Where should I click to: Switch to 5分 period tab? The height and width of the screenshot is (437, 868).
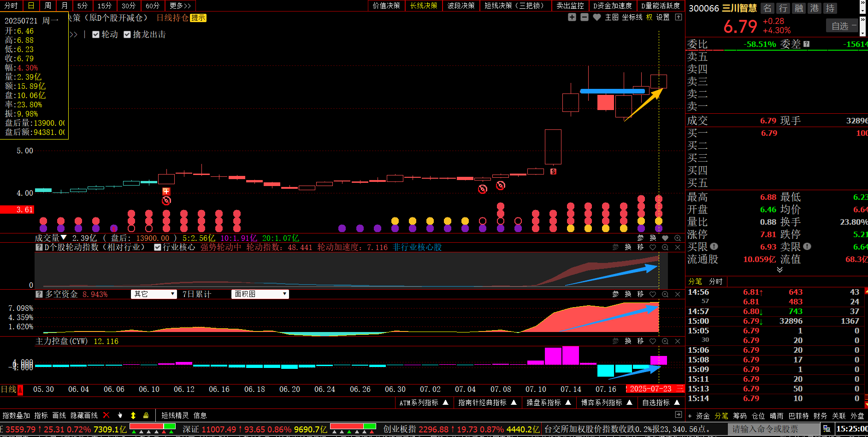pyautogui.click(x=83, y=6)
